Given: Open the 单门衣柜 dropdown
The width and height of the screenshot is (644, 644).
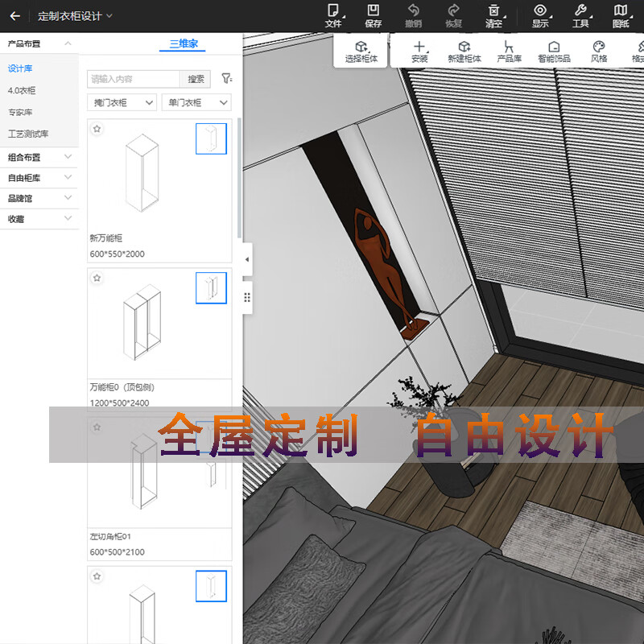Looking at the screenshot, I should click(x=196, y=102).
